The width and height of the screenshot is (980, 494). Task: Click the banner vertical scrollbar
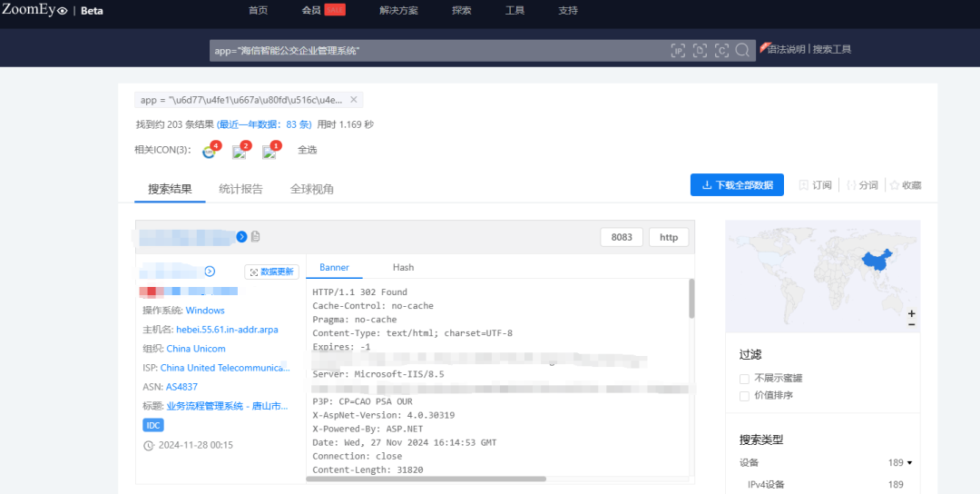[x=691, y=299]
